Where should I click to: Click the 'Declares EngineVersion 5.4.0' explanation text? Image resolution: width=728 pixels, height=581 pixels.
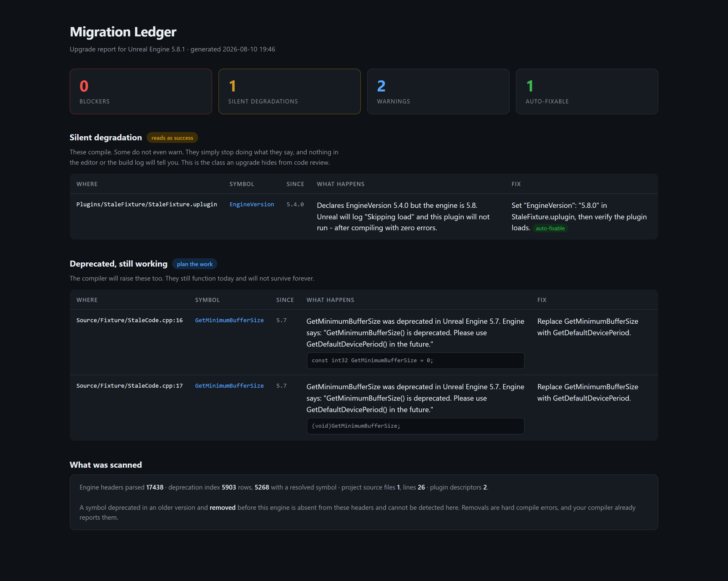click(403, 216)
